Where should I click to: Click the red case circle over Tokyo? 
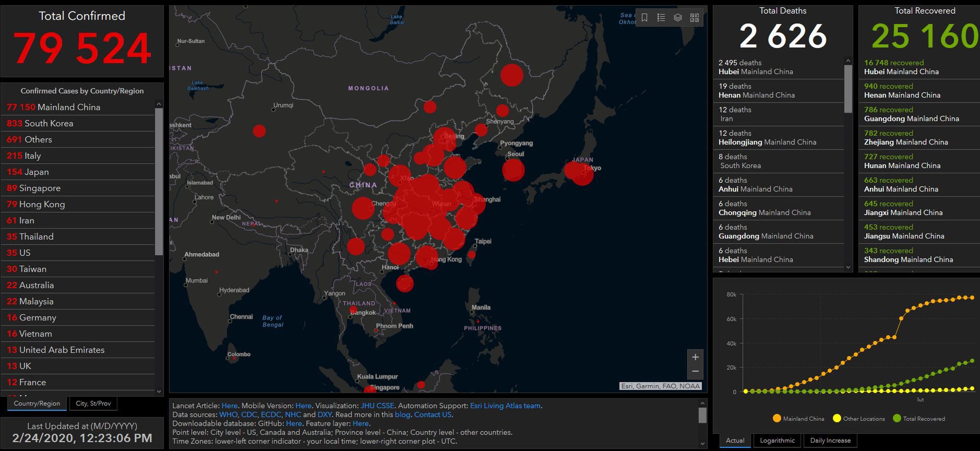[x=582, y=174]
